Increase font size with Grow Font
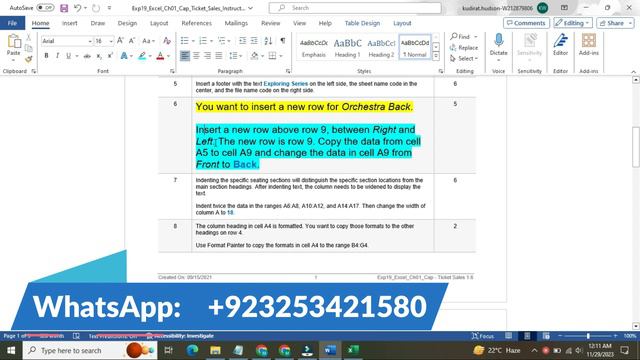 click(x=120, y=41)
